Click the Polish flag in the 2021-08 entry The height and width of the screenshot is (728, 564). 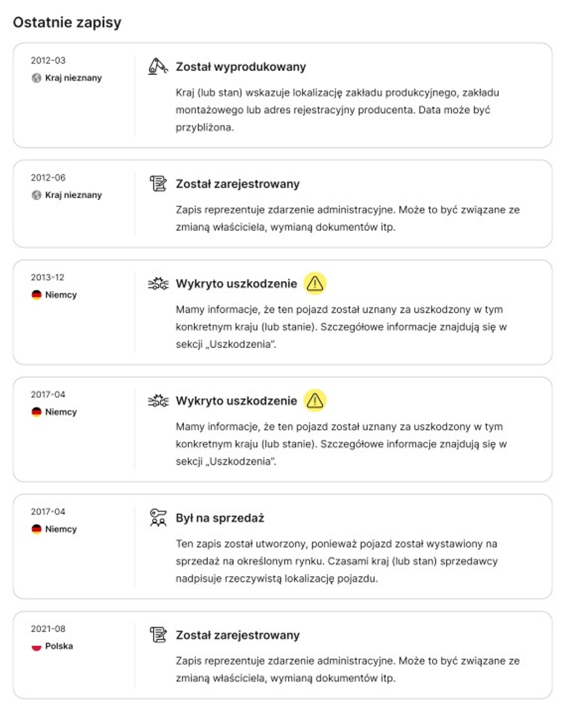click(35, 646)
